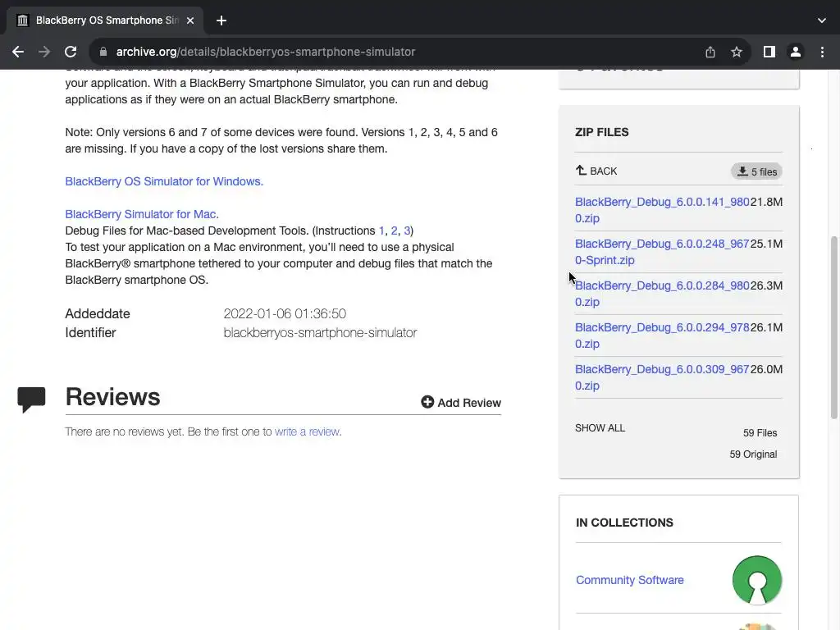Viewport: 840px width, 630px height.
Task: Bookmark this page with the star icon
Action: (x=737, y=52)
